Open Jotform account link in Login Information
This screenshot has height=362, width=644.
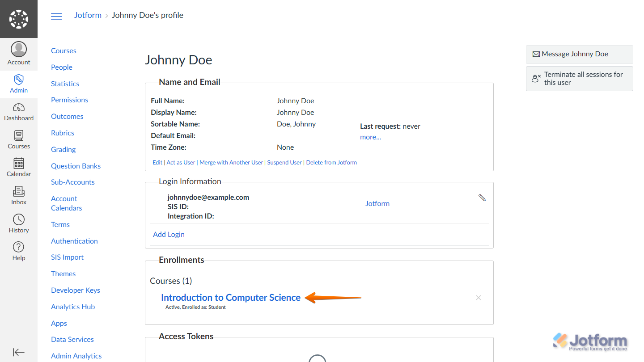(x=377, y=204)
